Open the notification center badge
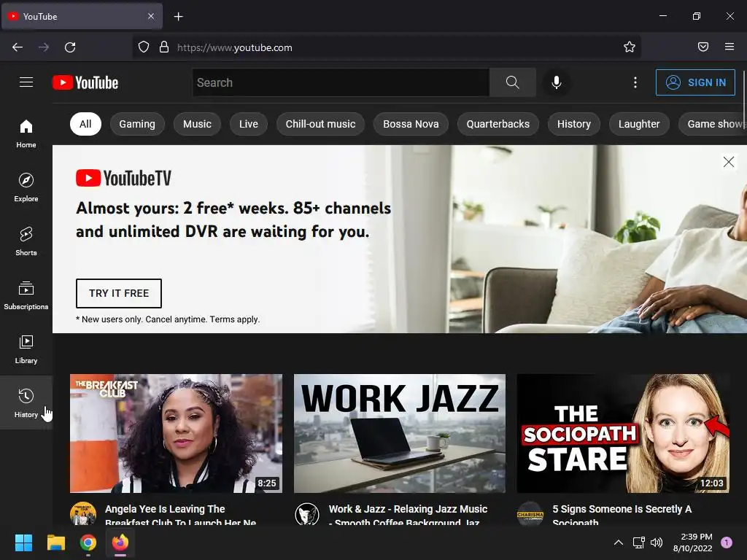 (726, 542)
